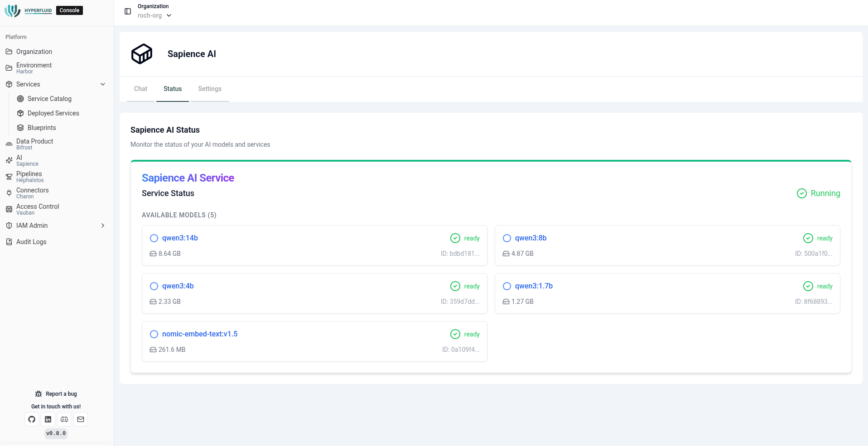
Task: Expand the IAM Admin section
Action: point(103,225)
